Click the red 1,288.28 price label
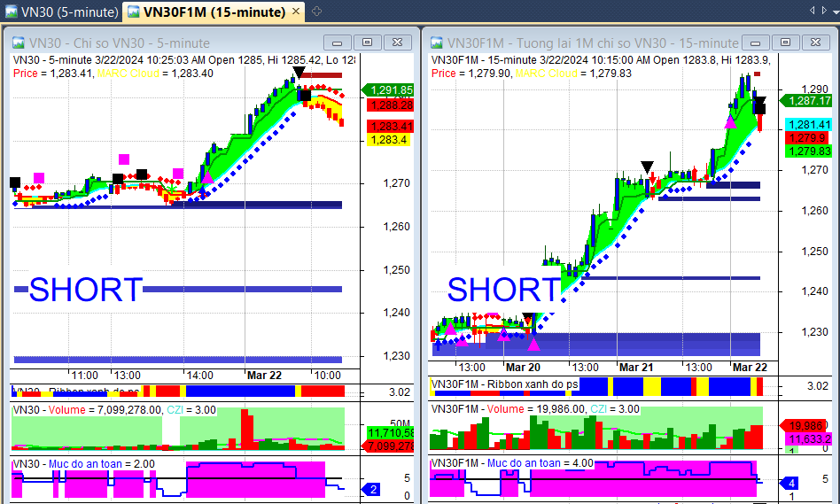Image resolution: width=840 pixels, height=504 pixels. 390,105
